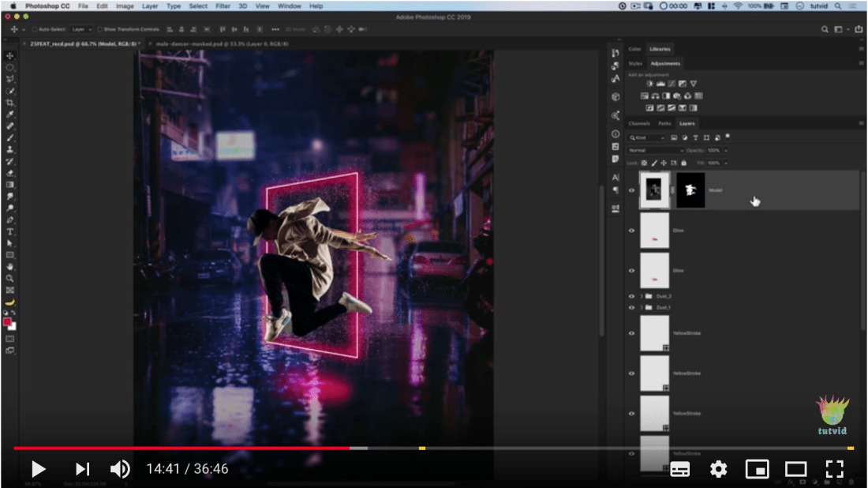Click the lock transparent pixels icon

pyautogui.click(x=643, y=163)
